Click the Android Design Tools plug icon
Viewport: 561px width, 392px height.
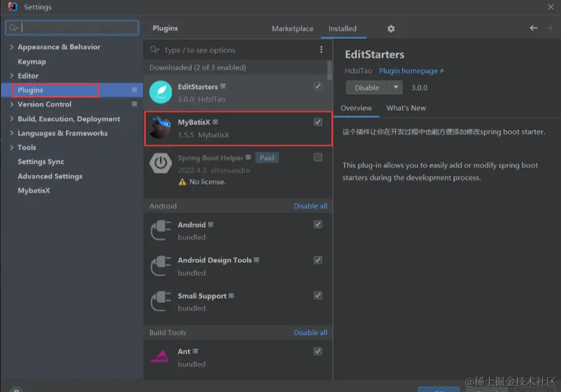coord(161,266)
